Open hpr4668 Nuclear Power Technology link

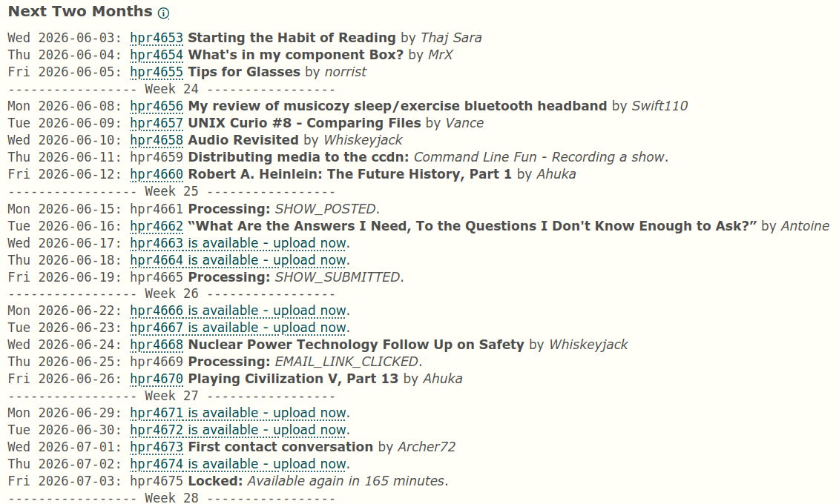[157, 345]
